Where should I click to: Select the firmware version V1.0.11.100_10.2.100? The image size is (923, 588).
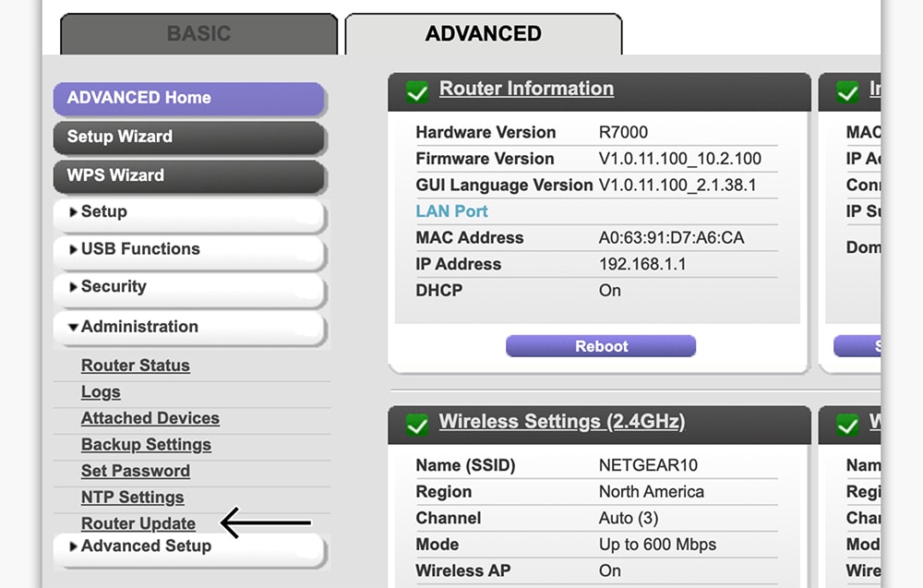click(680, 159)
